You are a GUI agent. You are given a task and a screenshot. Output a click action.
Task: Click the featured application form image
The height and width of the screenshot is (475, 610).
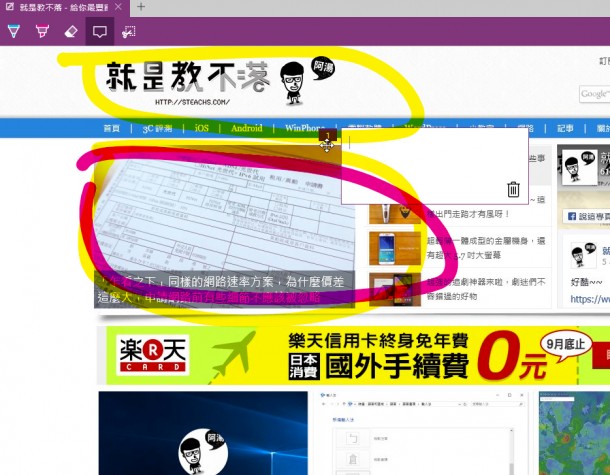click(224, 208)
